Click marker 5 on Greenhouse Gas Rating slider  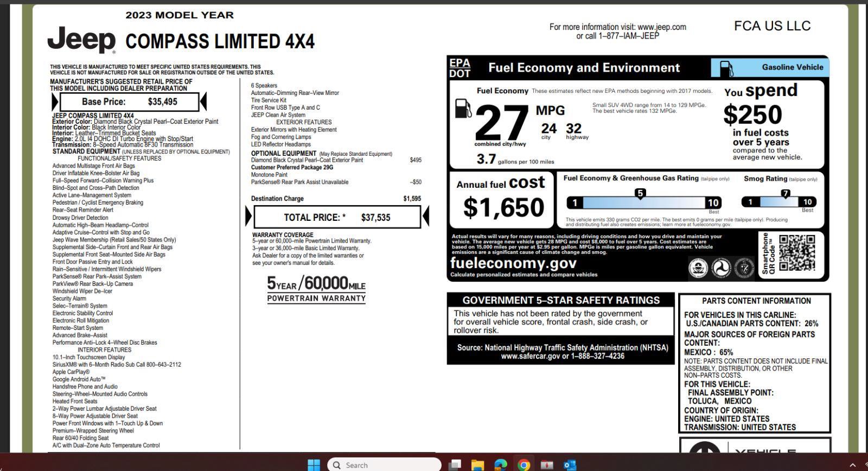[640, 194]
